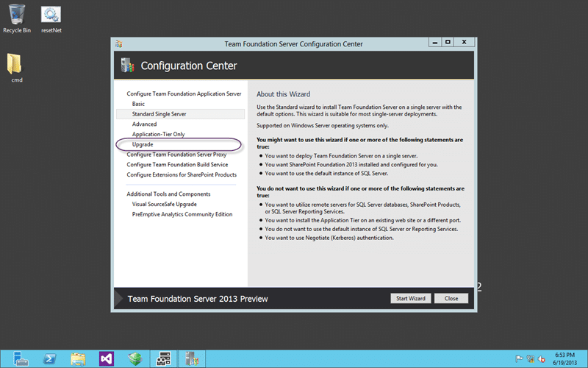The image size is (588, 368).
Task: Launch PowerShell from the taskbar
Action: coord(49,359)
